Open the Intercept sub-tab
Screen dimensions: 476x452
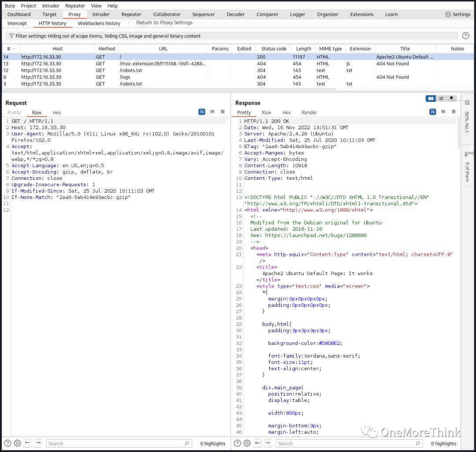[x=17, y=23]
